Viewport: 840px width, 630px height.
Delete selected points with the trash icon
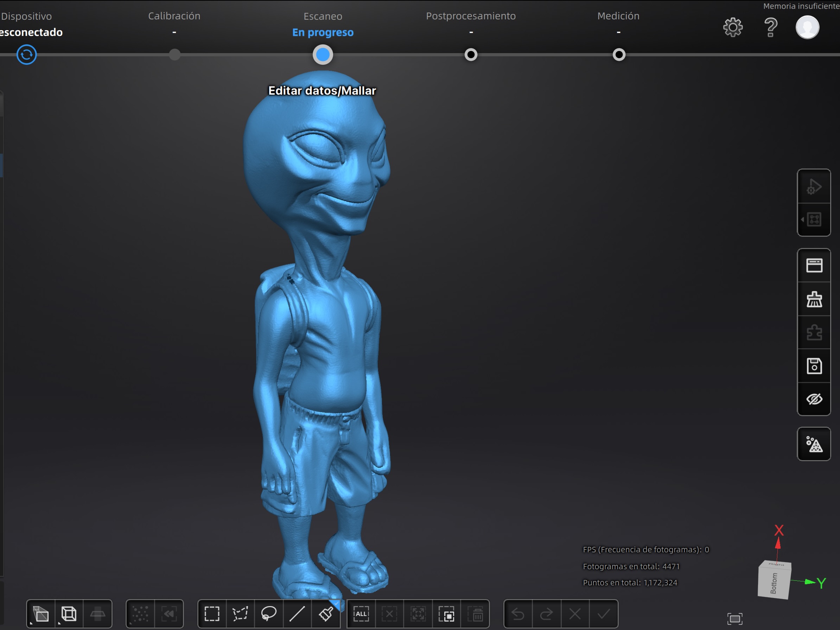click(x=476, y=614)
